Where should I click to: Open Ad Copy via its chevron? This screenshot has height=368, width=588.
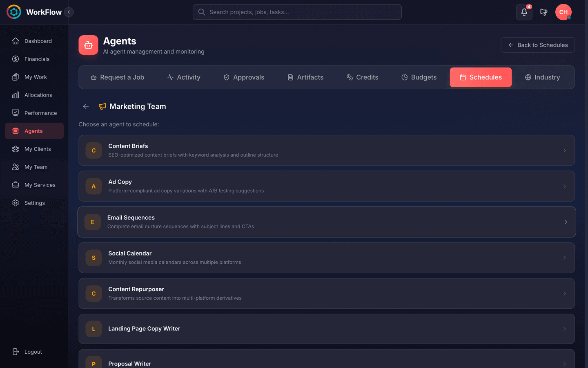pyautogui.click(x=565, y=186)
